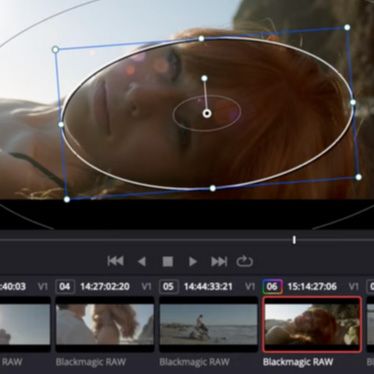The width and height of the screenshot is (374, 374).
Task: Click Blackmagic RAW label under clip 05
Action: (x=194, y=362)
